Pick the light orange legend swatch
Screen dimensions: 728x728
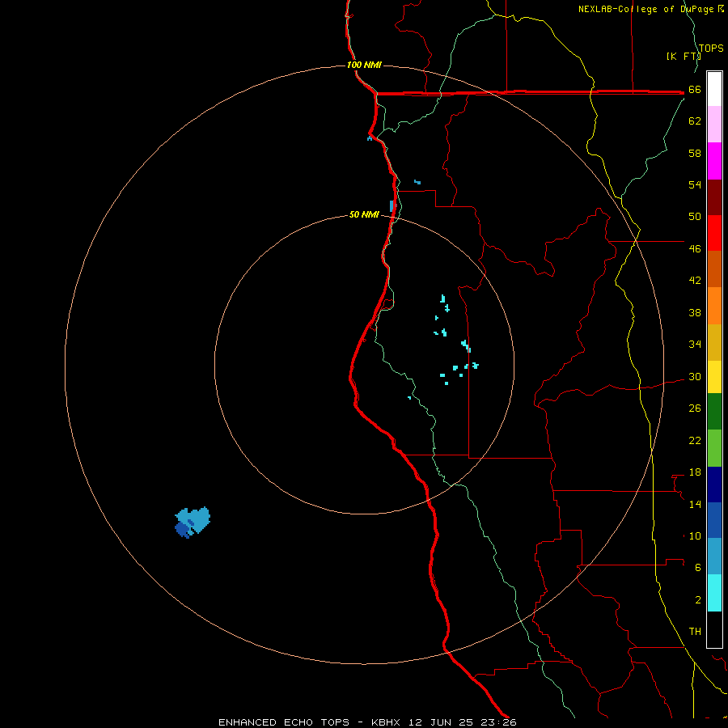coord(714,306)
